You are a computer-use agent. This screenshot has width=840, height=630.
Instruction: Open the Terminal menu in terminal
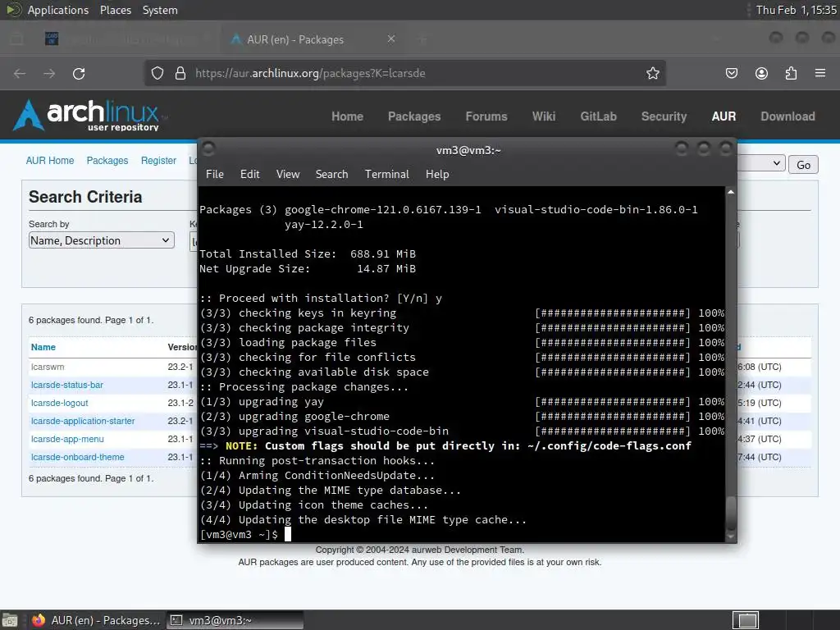[387, 174]
